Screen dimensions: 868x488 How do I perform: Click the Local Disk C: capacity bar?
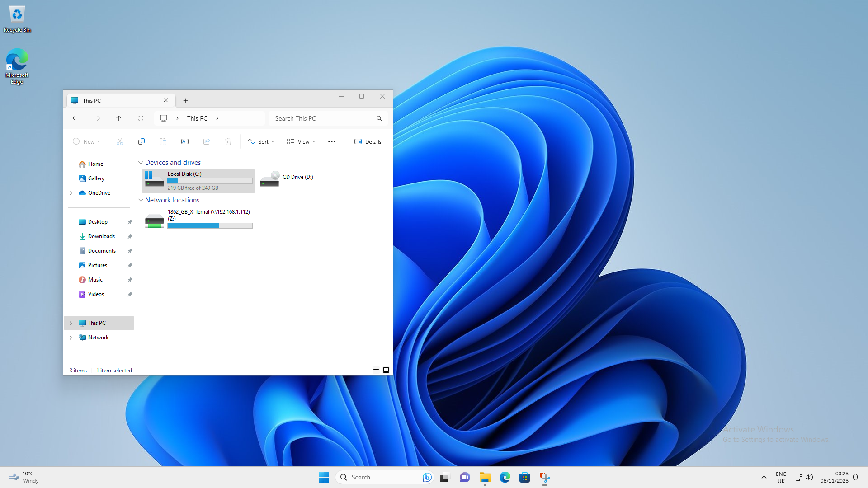(x=209, y=181)
